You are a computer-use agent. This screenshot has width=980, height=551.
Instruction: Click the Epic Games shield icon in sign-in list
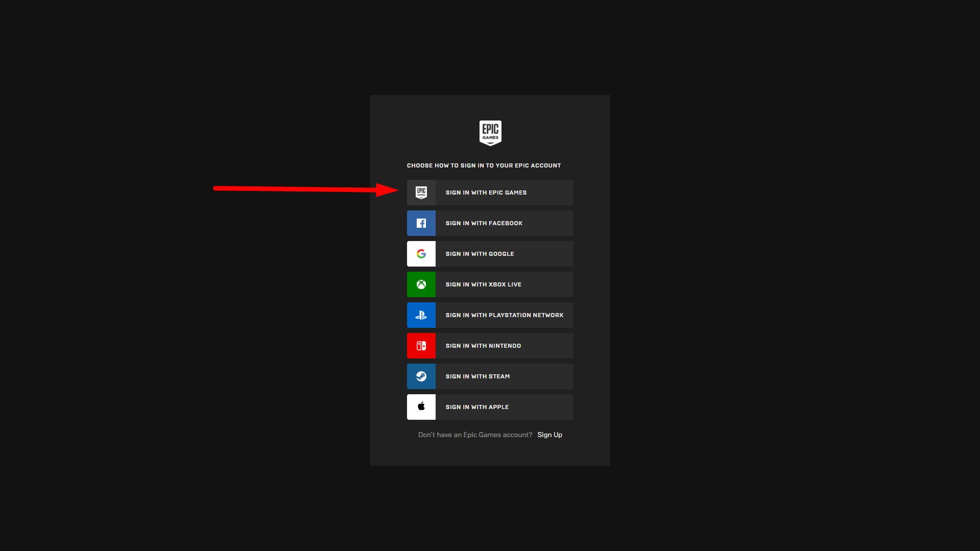pos(421,193)
